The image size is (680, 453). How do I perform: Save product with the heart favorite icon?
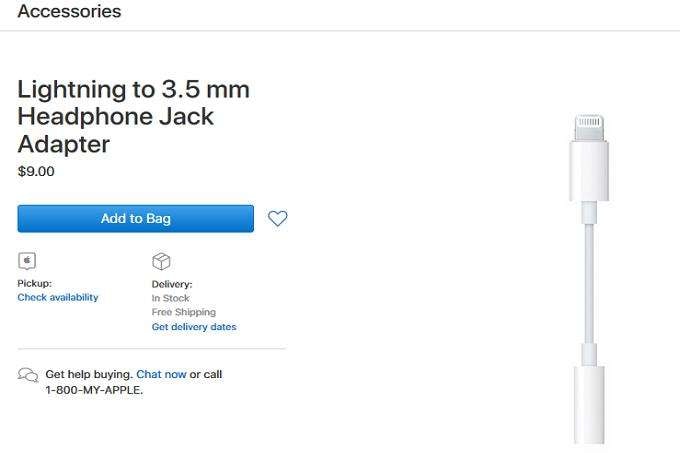pyautogui.click(x=278, y=219)
